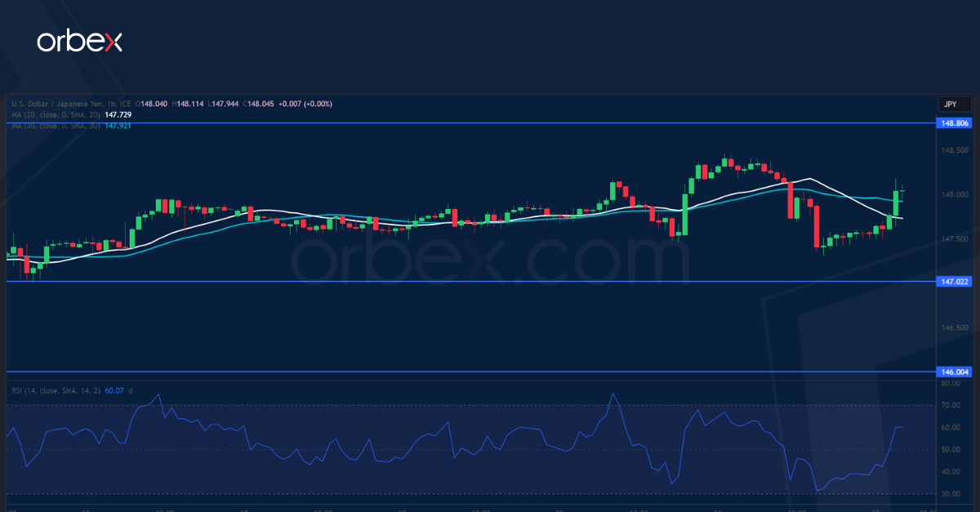Click the 148.500 price axis label
This screenshot has width=980, height=512.
tap(955, 150)
